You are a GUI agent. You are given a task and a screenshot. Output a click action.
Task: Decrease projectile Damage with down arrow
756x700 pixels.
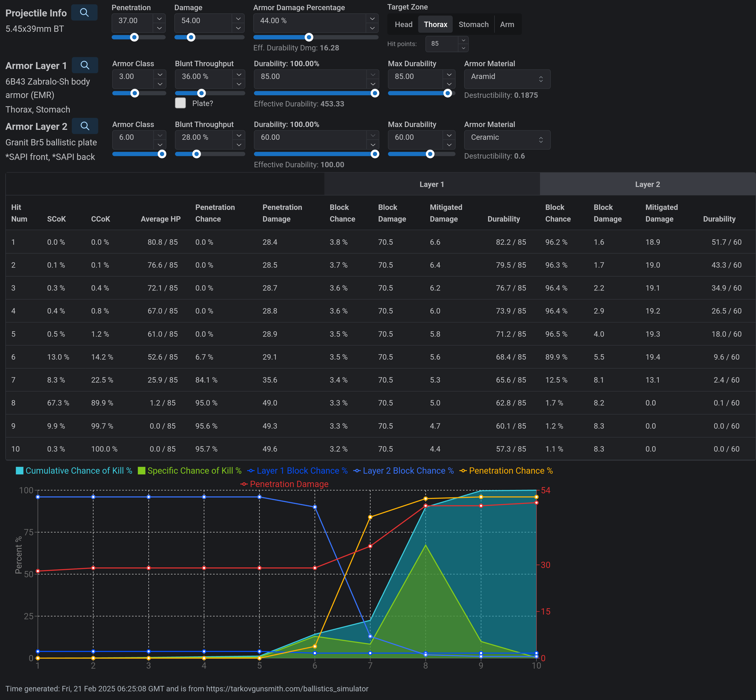point(238,28)
